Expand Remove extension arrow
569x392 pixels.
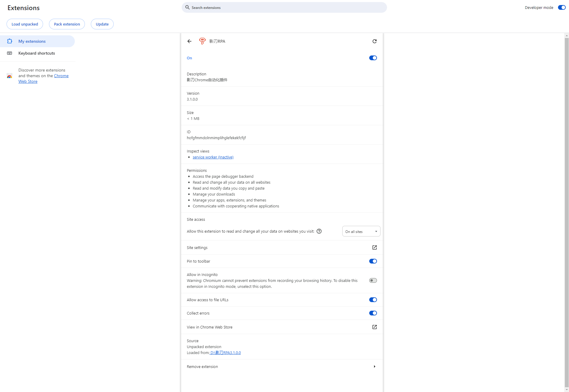click(x=375, y=366)
